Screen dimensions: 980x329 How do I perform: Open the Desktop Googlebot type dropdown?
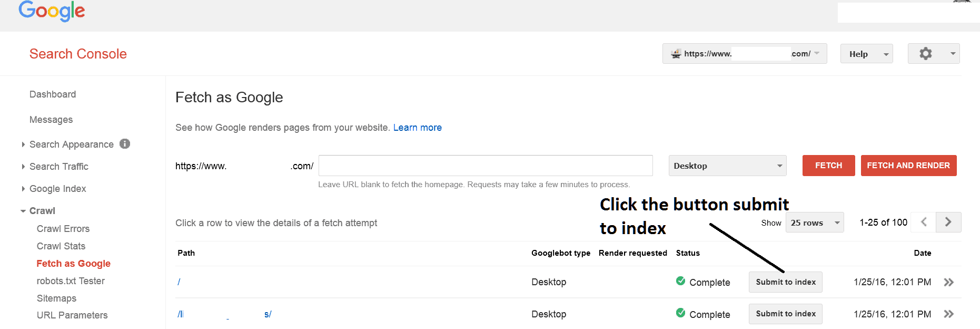pyautogui.click(x=727, y=166)
